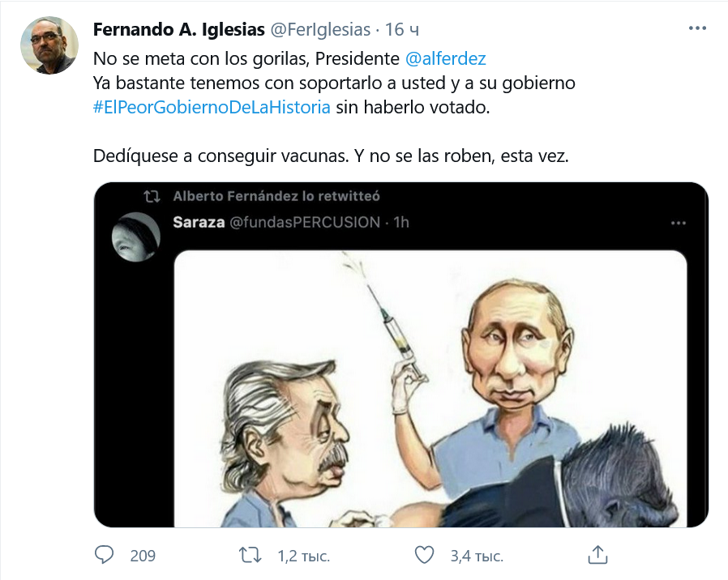The height and width of the screenshot is (580, 728).
Task: Click the Fernando A. Iglesias display name
Action: pos(179,30)
